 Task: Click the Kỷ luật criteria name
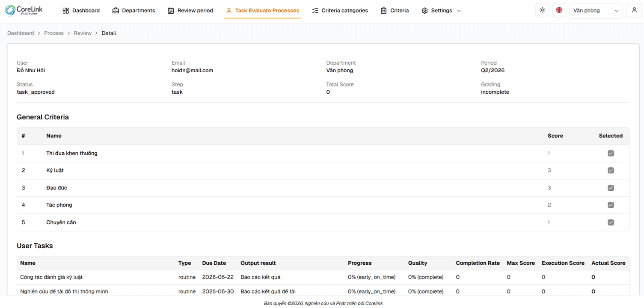click(x=55, y=170)
